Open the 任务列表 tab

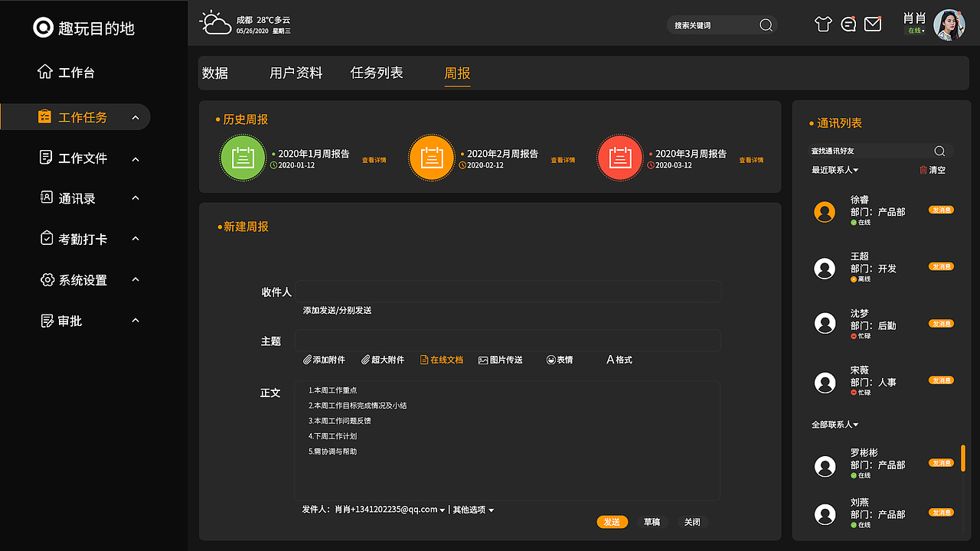click(376, 73)
